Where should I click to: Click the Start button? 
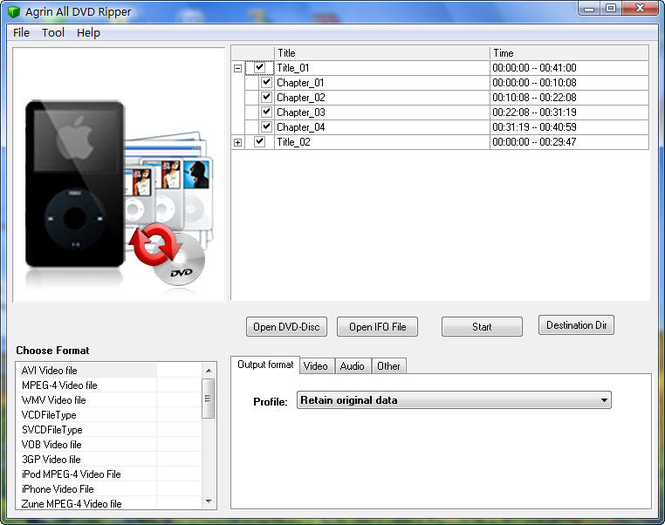point(482,327)
